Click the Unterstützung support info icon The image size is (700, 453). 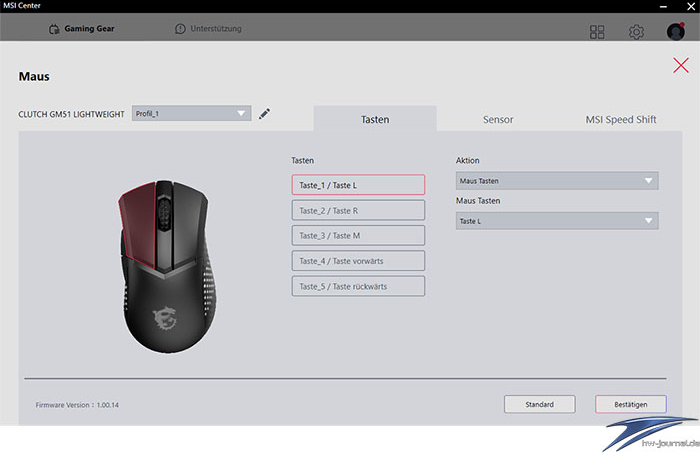coord(180,29)
